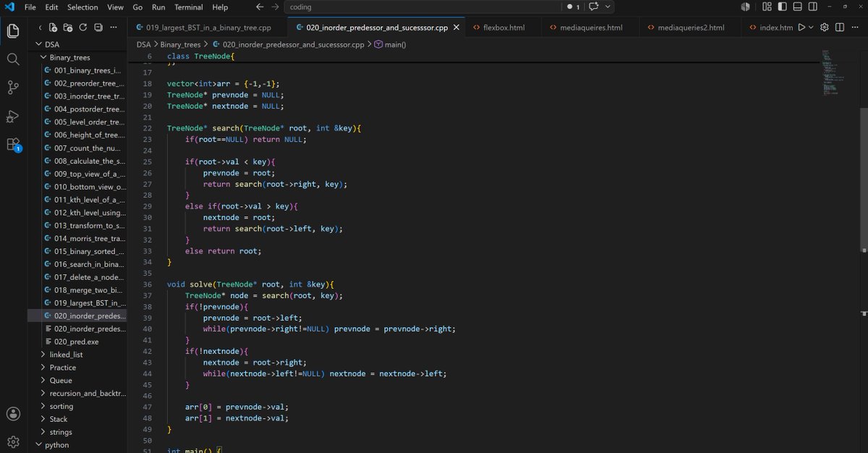This screenshot has height=453, width=868.
Task: Collapse the DSA root folder
Action: tap(77, 44)
